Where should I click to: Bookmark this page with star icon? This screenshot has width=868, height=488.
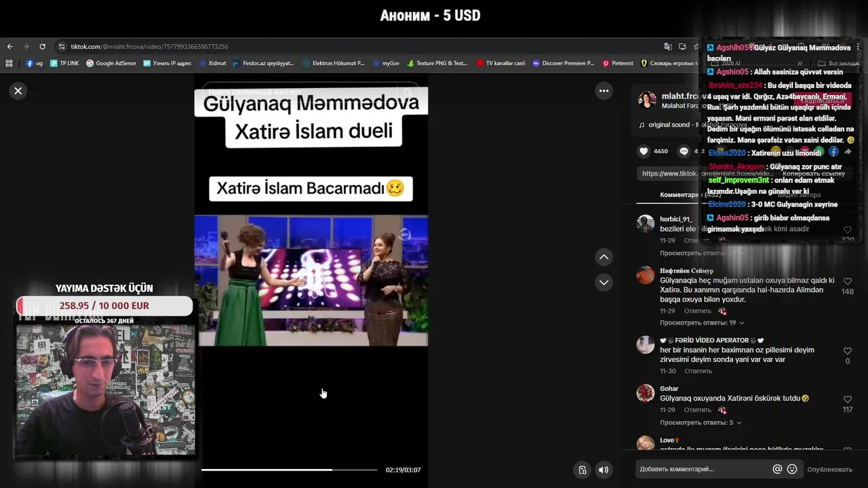tap(696, 47)
